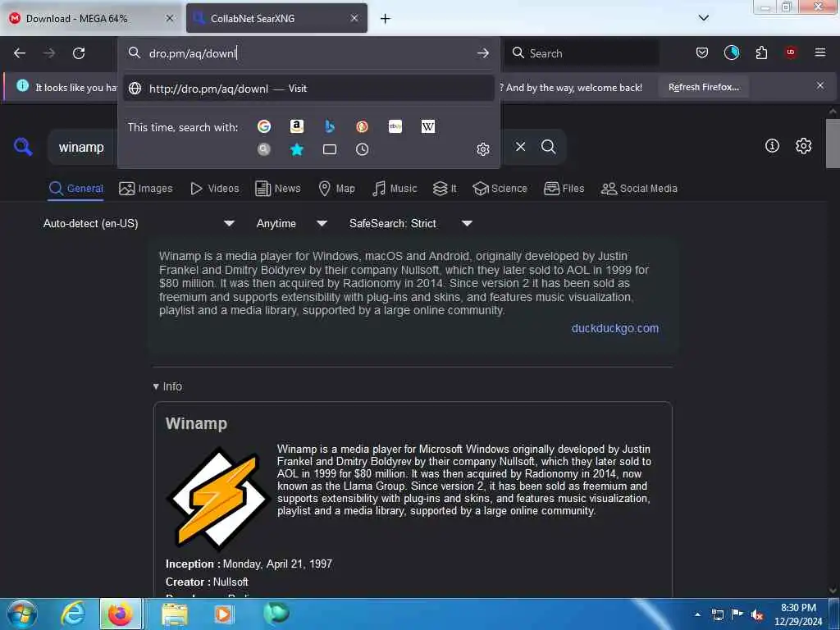Screen dimensions: 840x630
Task: Search in history via the clock icon
Action: [362, 149]
